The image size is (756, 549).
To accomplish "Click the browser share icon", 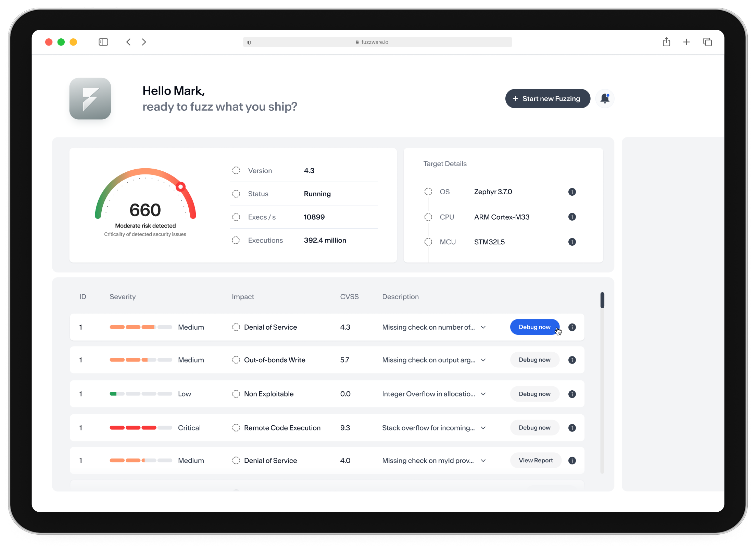I will pyautogui.click(x=666, y=42).
